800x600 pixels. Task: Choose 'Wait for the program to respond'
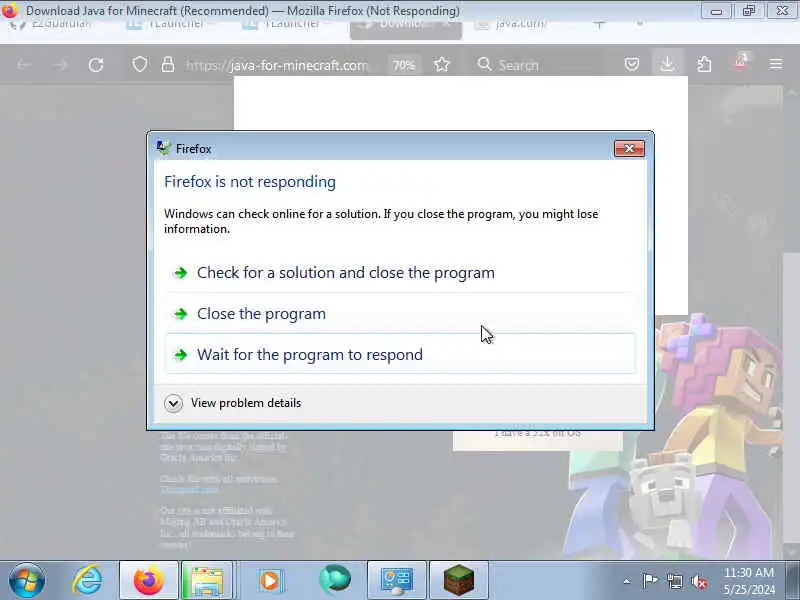pos(400,354)
